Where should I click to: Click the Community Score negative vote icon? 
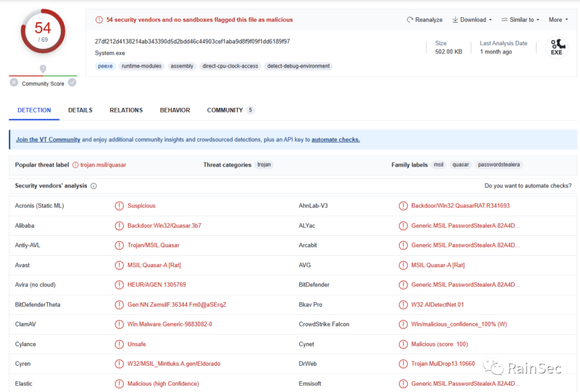14,83
